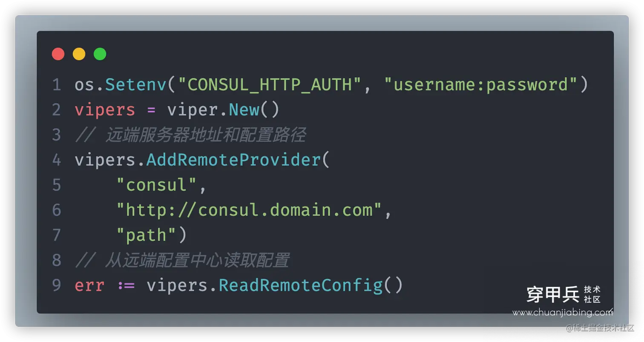
Task: Click the "CONSUL_HTTP_AUTH" string
Action: tap(271, 85)
